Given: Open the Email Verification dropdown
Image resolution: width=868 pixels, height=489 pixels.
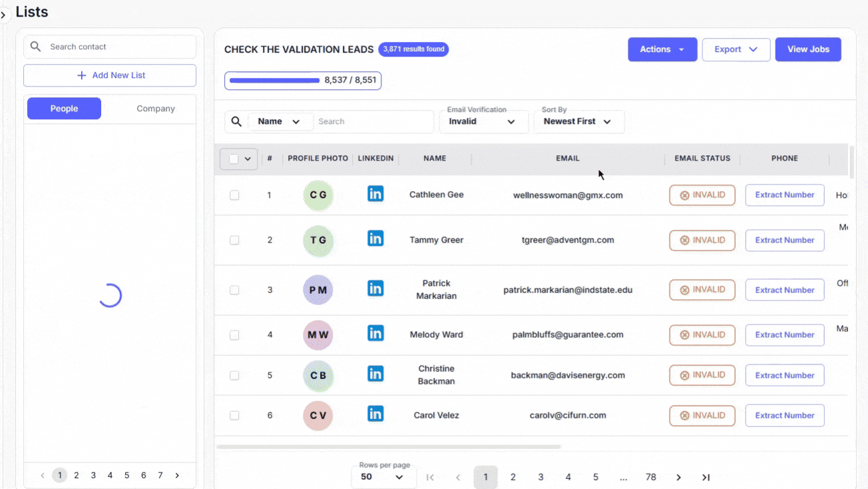Looking at the screenshot, I should click(x=483, y=122).
